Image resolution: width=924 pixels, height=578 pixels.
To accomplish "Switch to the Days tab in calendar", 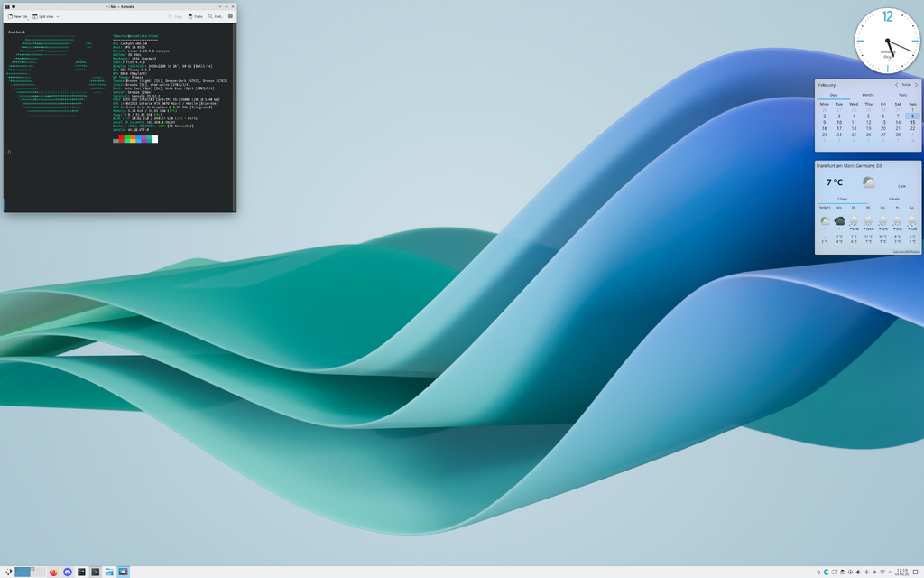I will (x=834, y=95).
